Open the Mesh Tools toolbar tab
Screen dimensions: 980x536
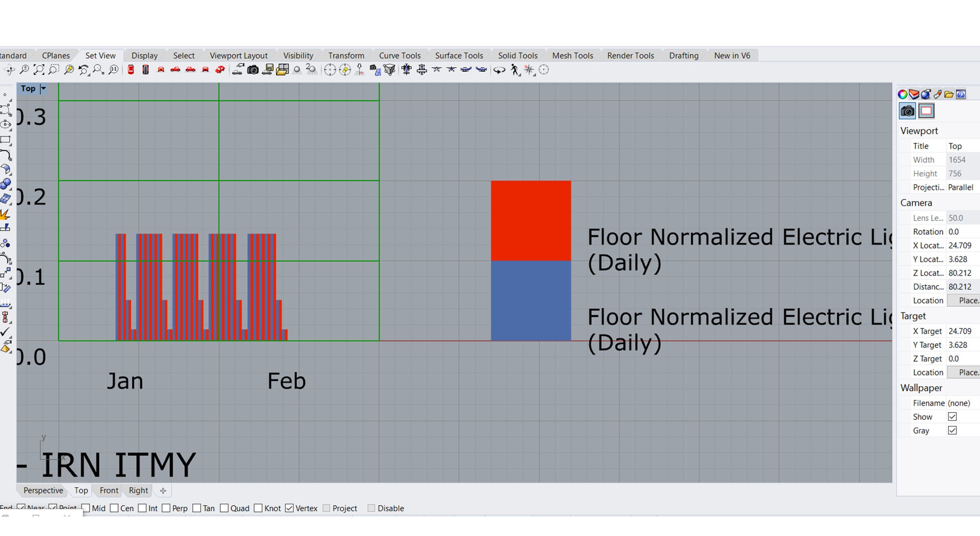click(x=572, y=56)
